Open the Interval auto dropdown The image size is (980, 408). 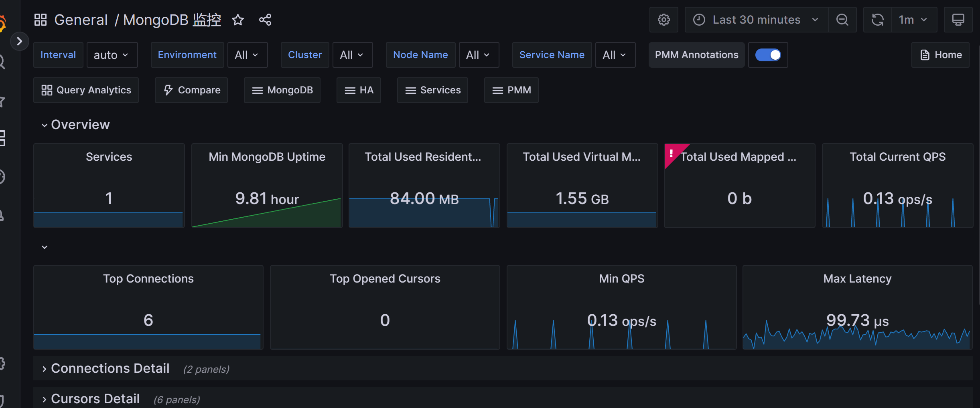click(x=112, y=55)
